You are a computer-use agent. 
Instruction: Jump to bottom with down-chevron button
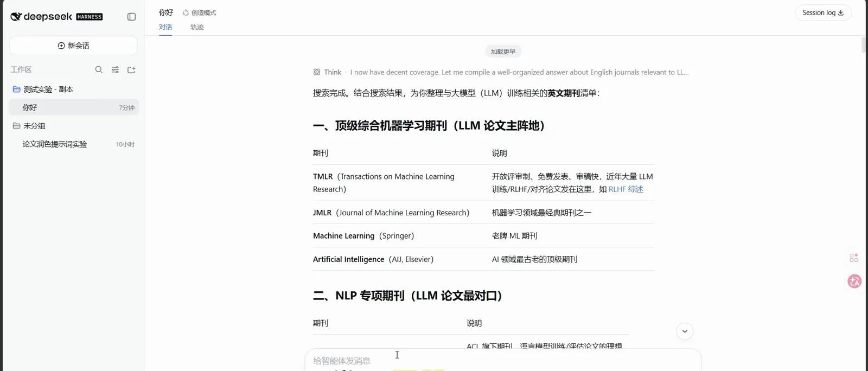click(685, 331)
